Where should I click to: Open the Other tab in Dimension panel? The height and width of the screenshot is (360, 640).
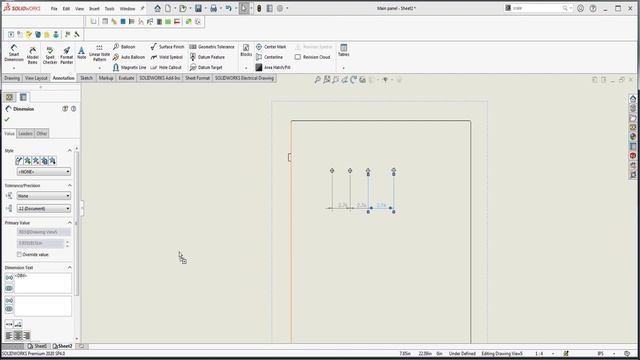pos(42,133)
